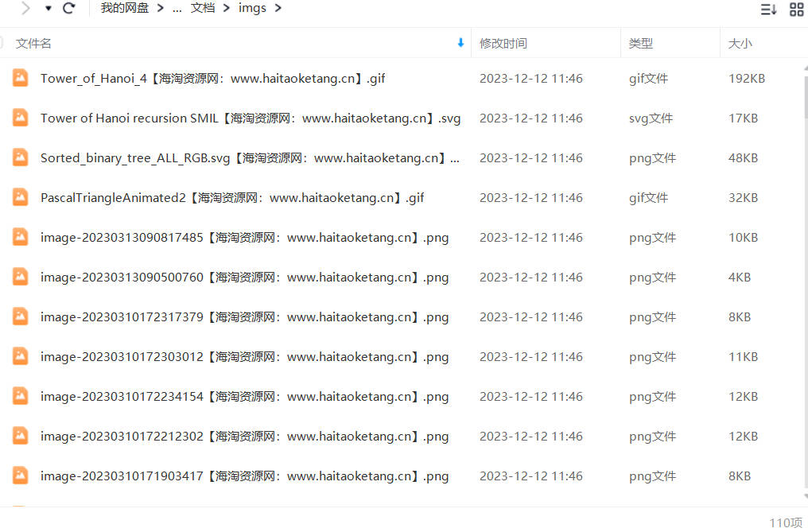Image resolution: width=808 pixels, height=532 pixels.
Task: Select imgs breadcrumb folder
Action: pyautogui.click(x=252, y=8)
